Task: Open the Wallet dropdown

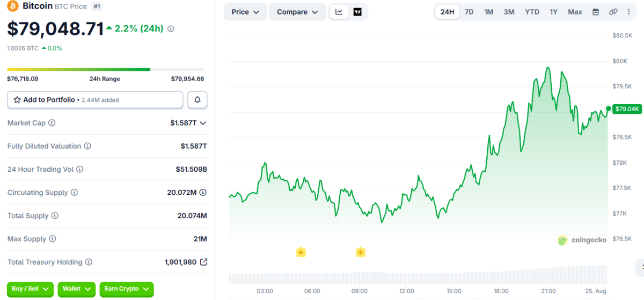Action: pos(76,289)
